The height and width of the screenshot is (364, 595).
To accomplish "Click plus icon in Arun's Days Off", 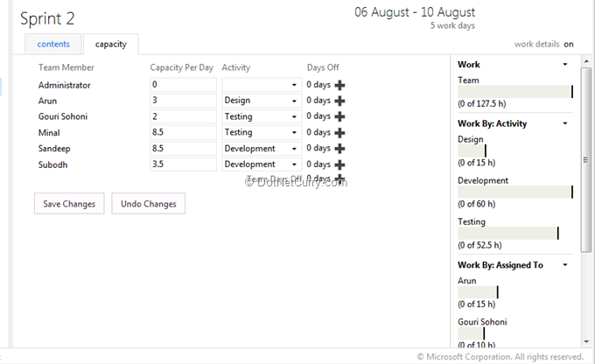I will 339,101.
